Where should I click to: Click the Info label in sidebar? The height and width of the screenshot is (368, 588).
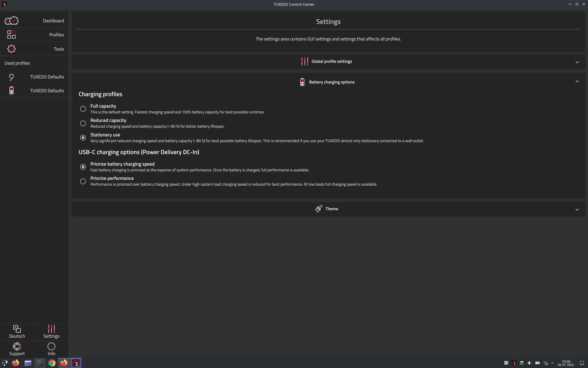coord(51,354)
